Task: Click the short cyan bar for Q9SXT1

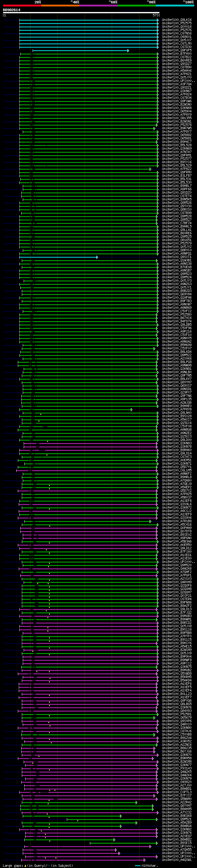Action: (x=58, y=257)
